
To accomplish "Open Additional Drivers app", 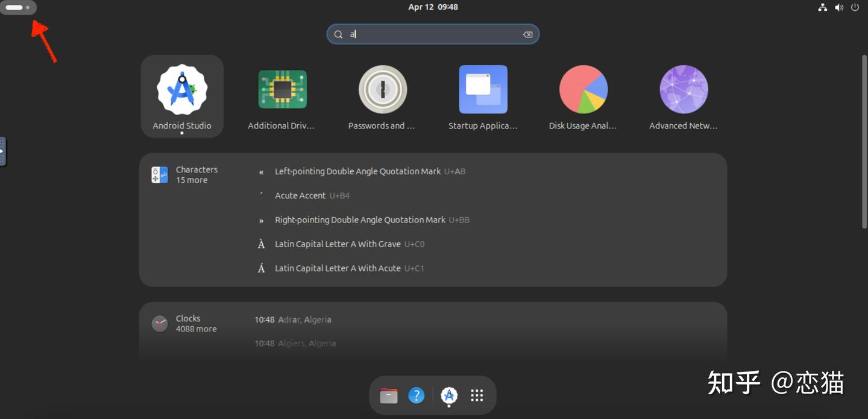I will click(x=282, y=96).
